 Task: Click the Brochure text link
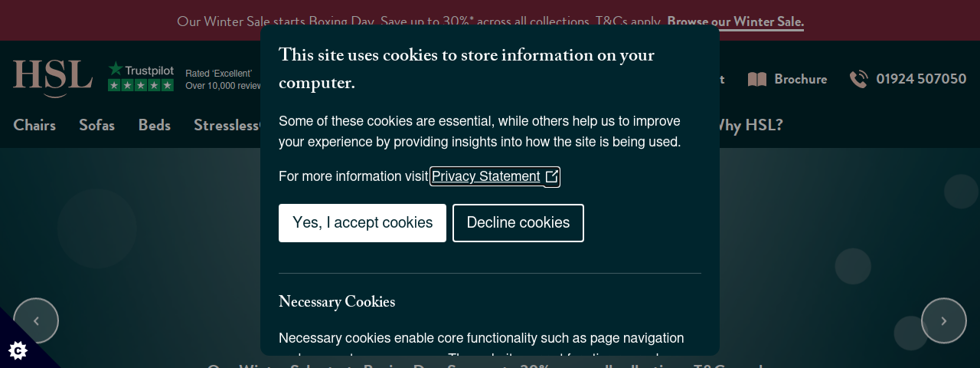(x=800, y=79)
